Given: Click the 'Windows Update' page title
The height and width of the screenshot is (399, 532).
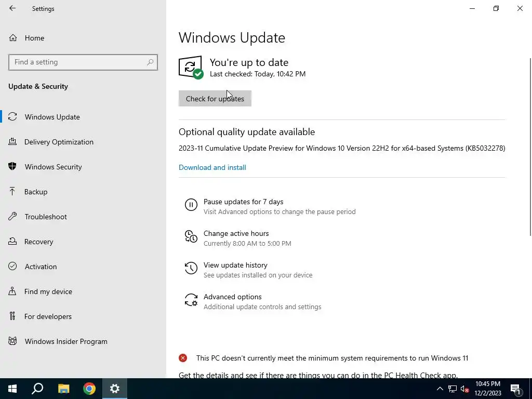Looking at the screenshot, I should (232, 37).
